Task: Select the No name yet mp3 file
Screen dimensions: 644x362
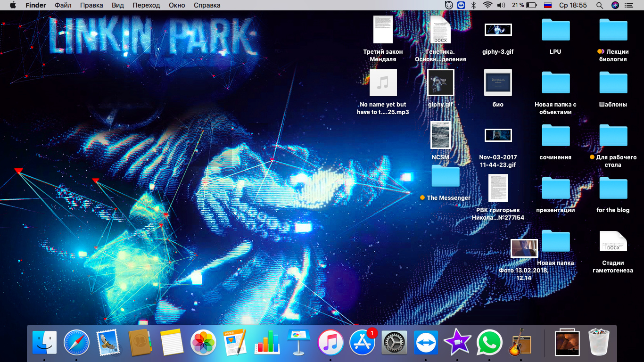Action: click(383, 82)
